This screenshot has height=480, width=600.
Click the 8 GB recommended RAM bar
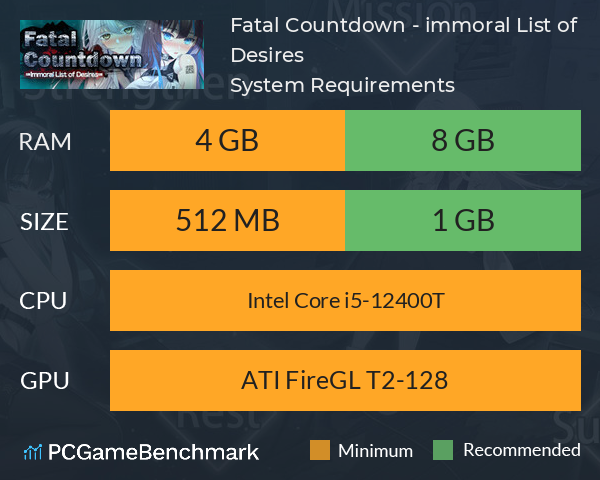pos(463,140)
